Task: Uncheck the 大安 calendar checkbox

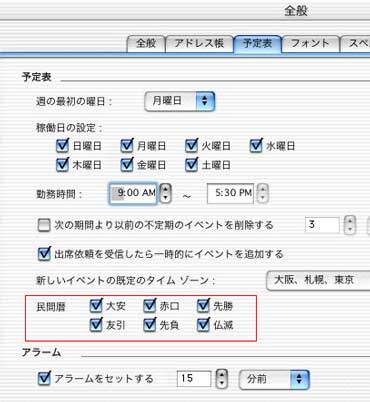Action: point(96,305)
